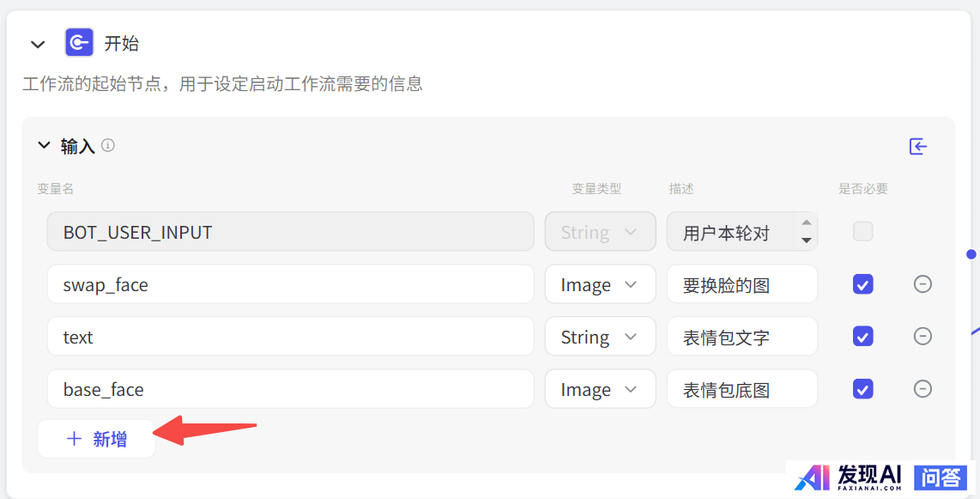Remove the base_face variable row

click(x=923, y=389)
